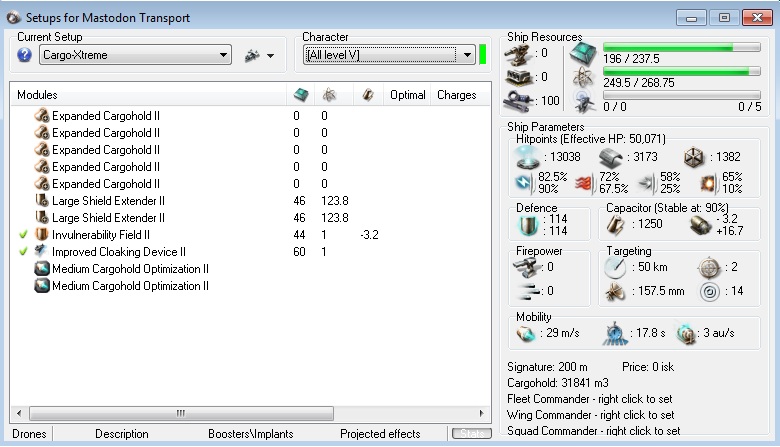Click the ship fitting icon beside setup
This screenshot has height=447, width=780.
(x=252, y=55)
